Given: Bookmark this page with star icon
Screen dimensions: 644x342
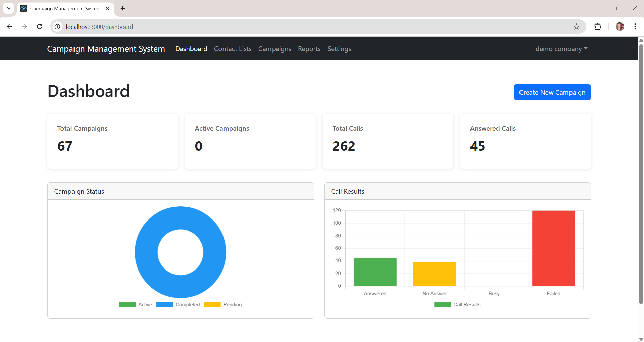Looking at the screenshot, I should (576, 27).
